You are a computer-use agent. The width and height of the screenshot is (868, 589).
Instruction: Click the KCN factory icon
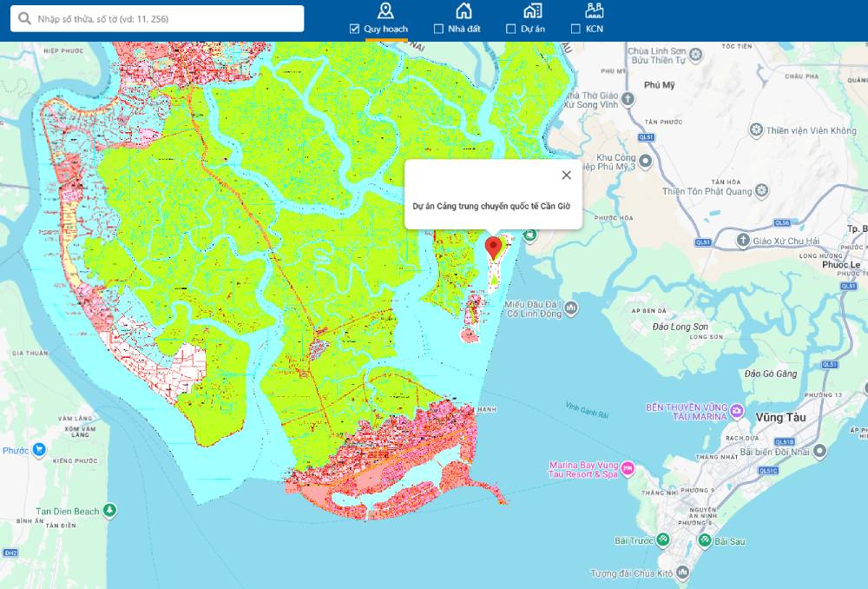(595, 10)
